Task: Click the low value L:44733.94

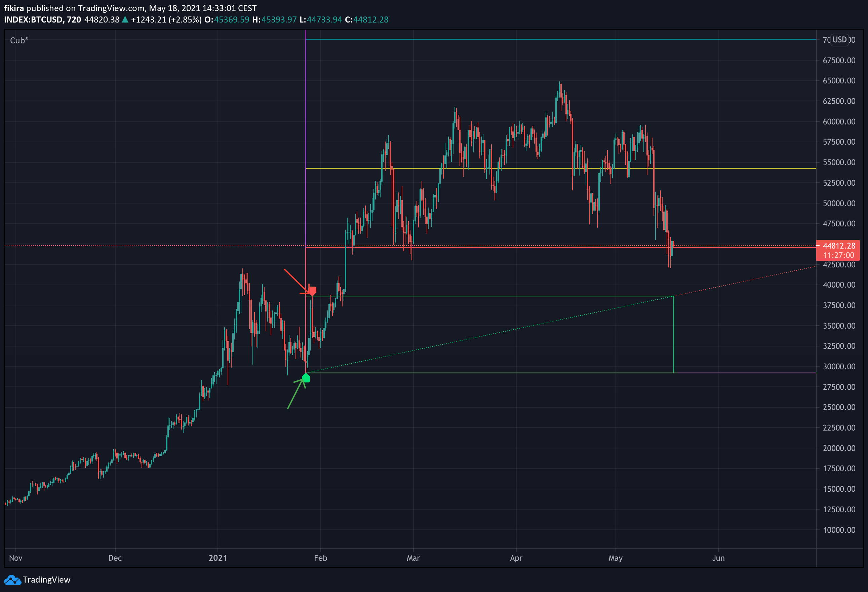Action: [321, 20]
